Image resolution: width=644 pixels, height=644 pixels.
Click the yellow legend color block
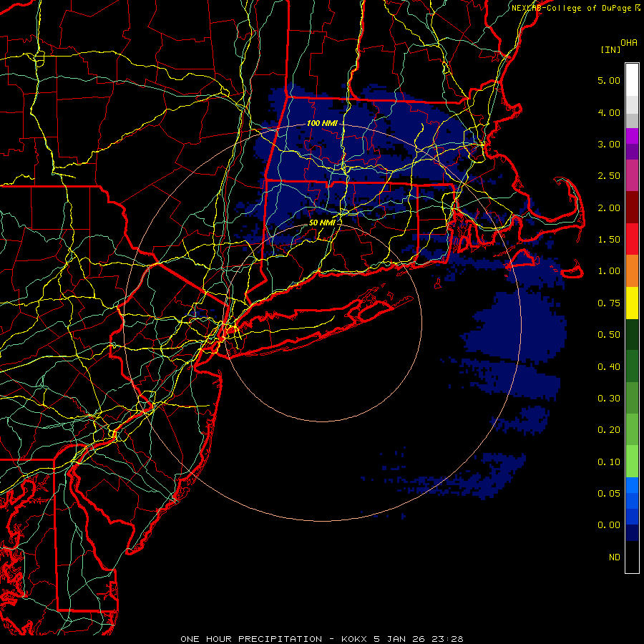pos(632,303)
